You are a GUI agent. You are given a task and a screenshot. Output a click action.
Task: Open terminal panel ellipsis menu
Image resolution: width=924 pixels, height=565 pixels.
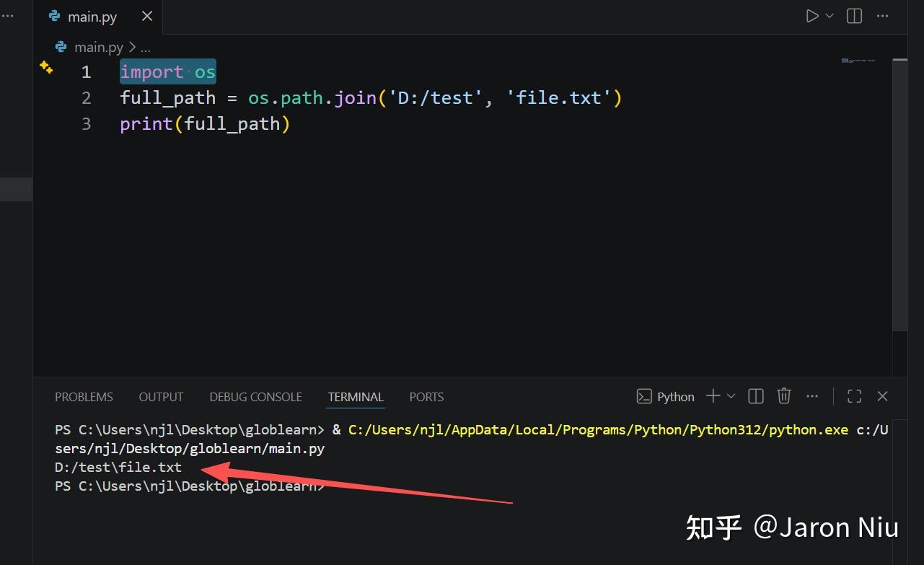coord(812,396)
